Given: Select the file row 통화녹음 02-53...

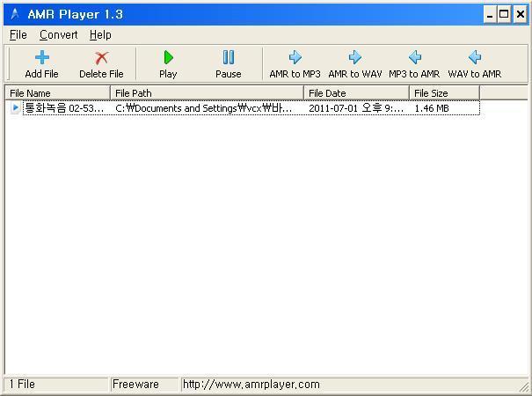Looking at the screenshot, I should click(243, 108).
